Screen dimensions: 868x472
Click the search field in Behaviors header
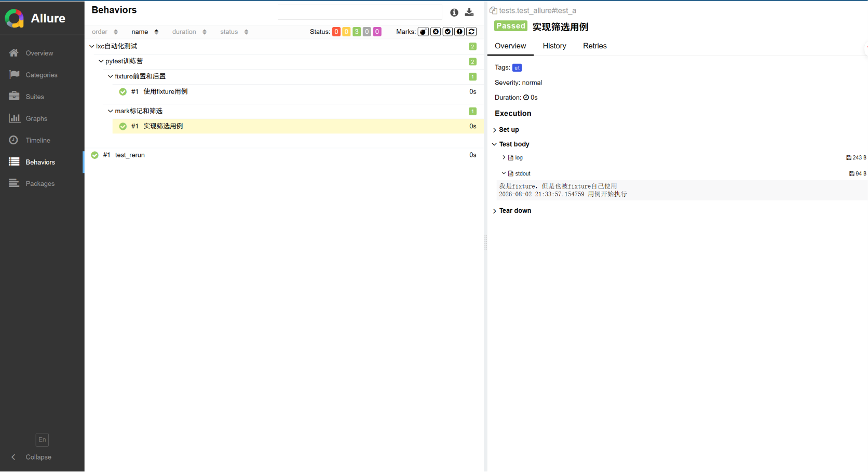point(360,12)
